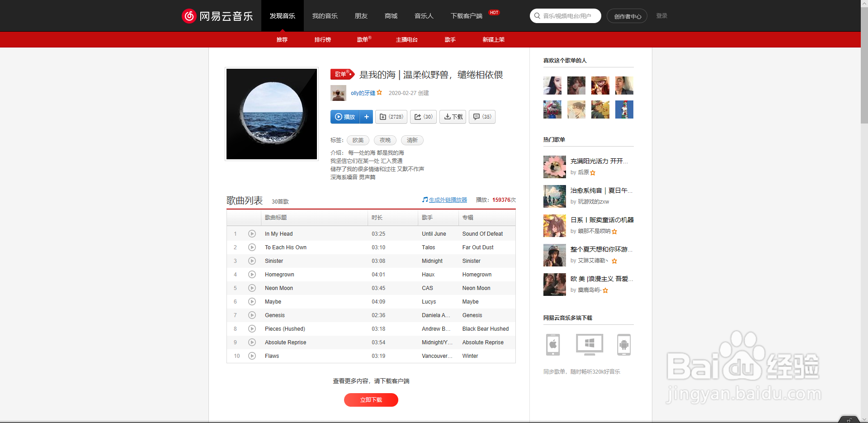
Task: Play the song In My Head
Action: pyautogui.click(x=252, y=234)
